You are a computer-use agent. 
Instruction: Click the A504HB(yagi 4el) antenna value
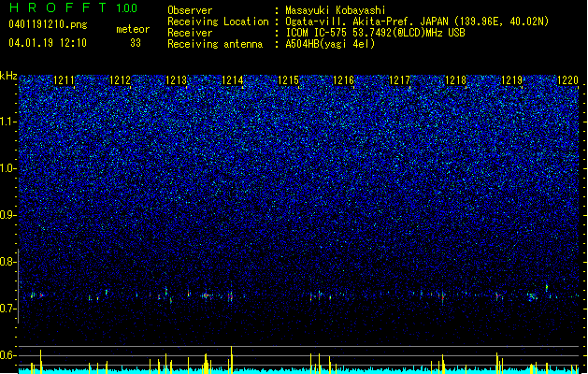(330, 44)
